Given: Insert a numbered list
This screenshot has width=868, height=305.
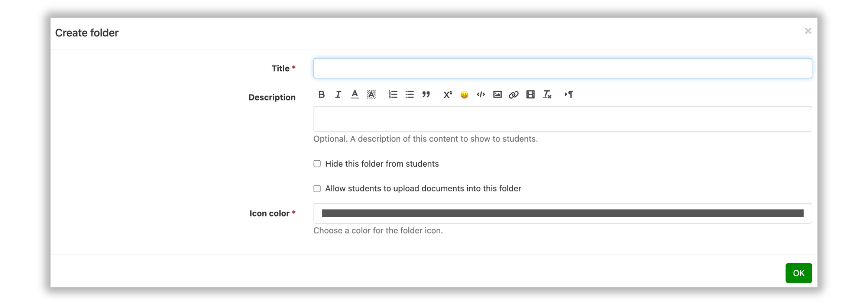Looking at the screenshot, I should pyautogui.click(x=393, y=94).
